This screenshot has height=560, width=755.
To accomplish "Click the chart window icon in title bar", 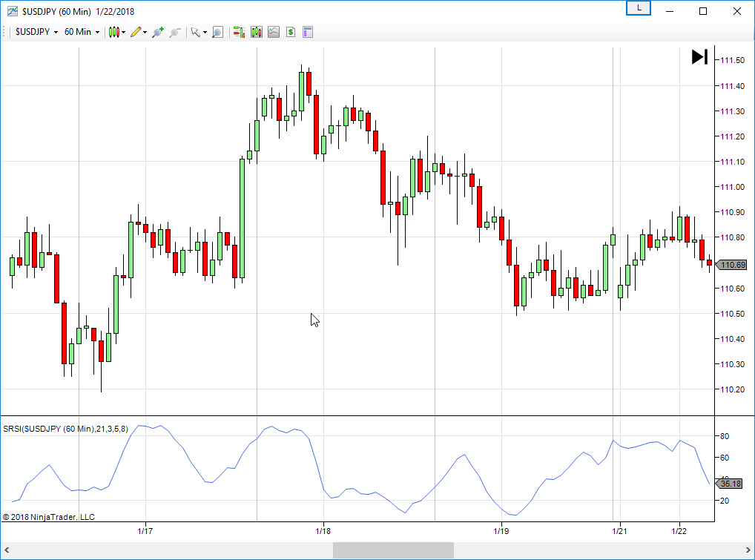I will [x=12, y=11].
